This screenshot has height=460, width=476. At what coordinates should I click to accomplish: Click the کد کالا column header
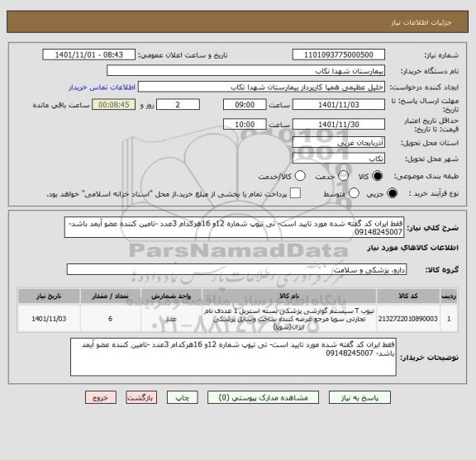coord(408,296)
